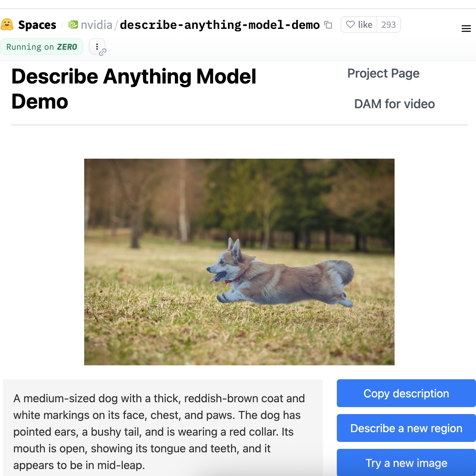This screenshot has height=476, width=476.
Task: Copy the space name icon
Action: click(328, 25)
